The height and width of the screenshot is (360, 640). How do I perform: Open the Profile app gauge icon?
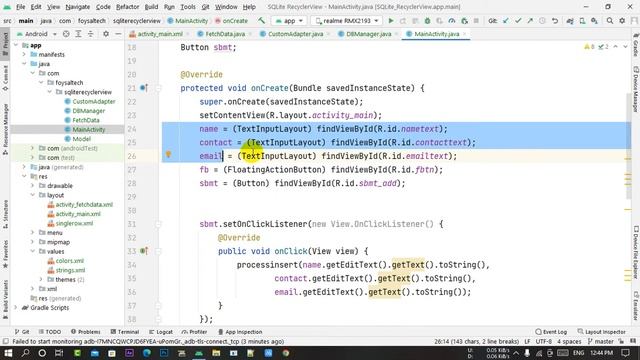[452, 20]
